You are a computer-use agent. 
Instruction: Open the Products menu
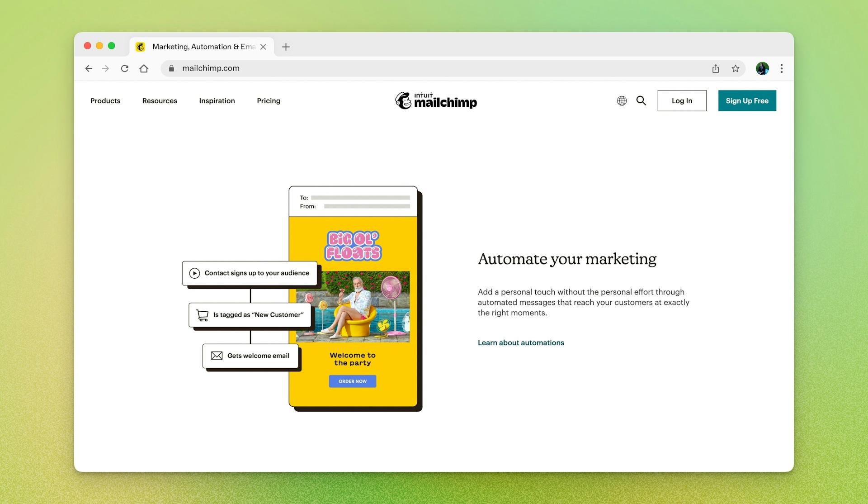pyautogui.click(x=105, y=101)
